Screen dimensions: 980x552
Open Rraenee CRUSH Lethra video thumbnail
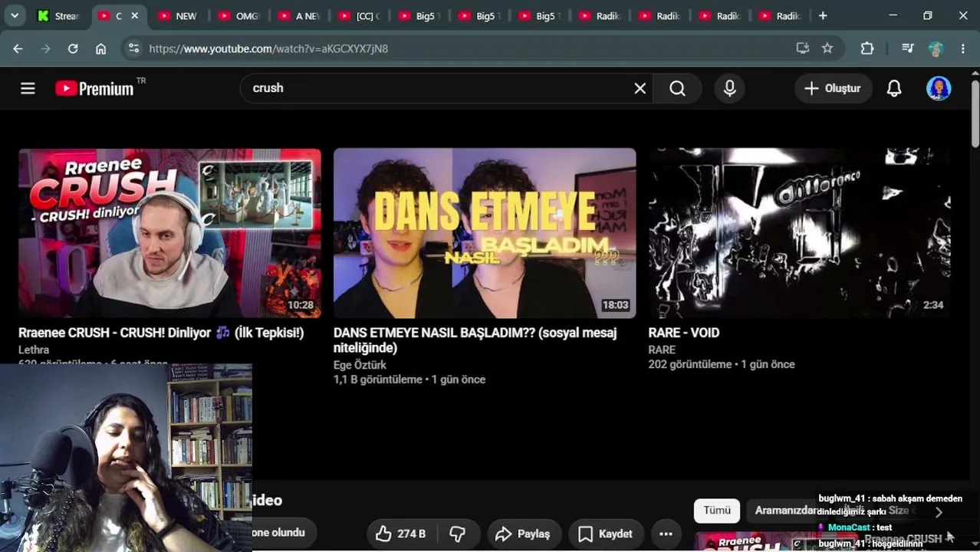[169, 233]
